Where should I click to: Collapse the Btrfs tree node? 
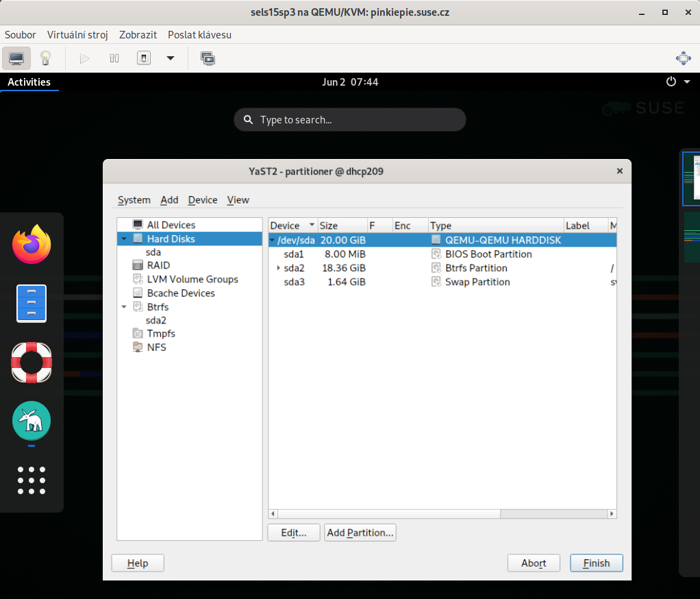point(124,307)
